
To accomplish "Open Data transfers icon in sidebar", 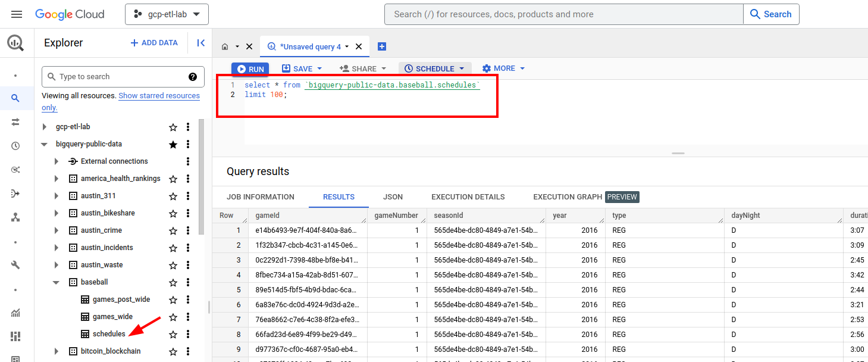I will [x=15, y=121].
